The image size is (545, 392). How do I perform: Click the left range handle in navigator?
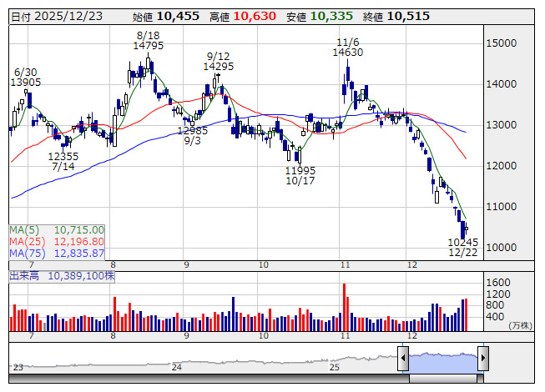pyautogui.click(x=403, y=359)
